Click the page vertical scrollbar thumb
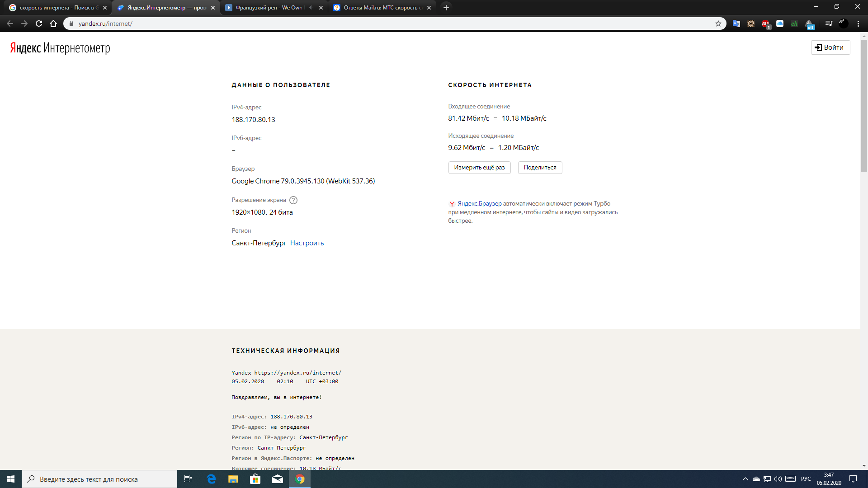 [x=864, y=106]
